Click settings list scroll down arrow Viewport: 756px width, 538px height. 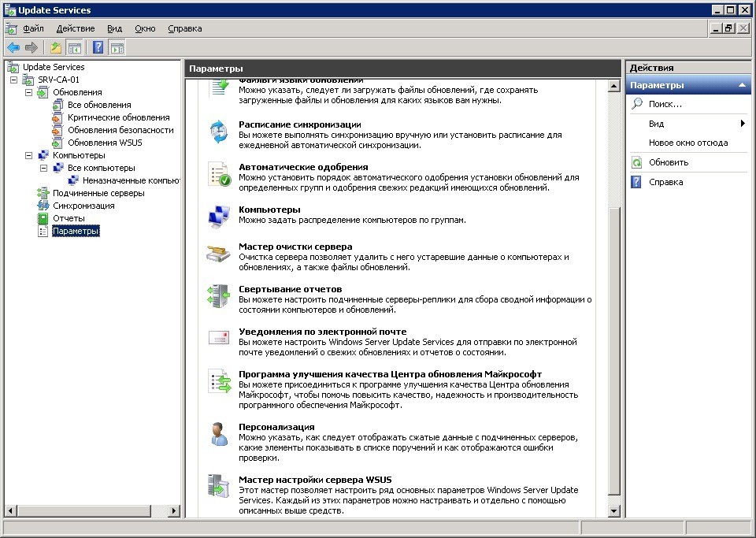tap(613, 511)
